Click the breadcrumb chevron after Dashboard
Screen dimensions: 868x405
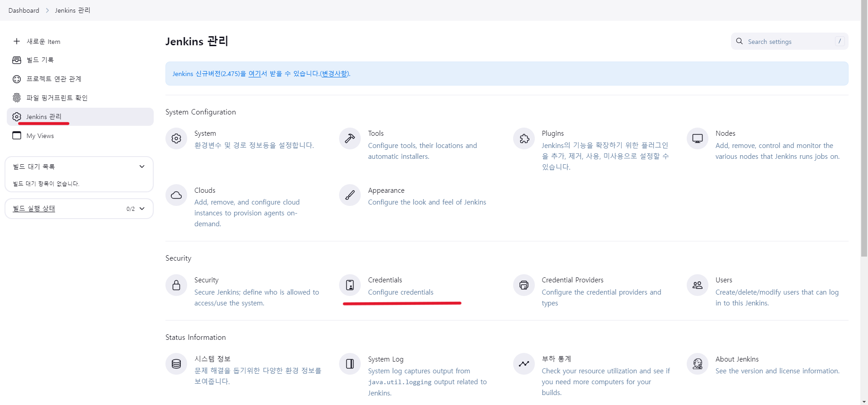[47, 10]
